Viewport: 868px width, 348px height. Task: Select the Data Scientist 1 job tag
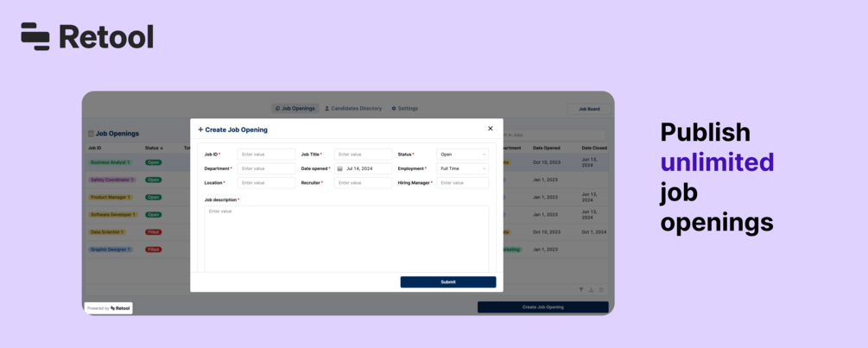(107, 232)
